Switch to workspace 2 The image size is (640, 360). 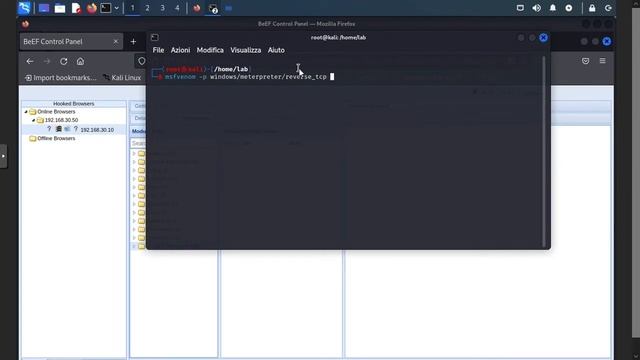(147, 8)
